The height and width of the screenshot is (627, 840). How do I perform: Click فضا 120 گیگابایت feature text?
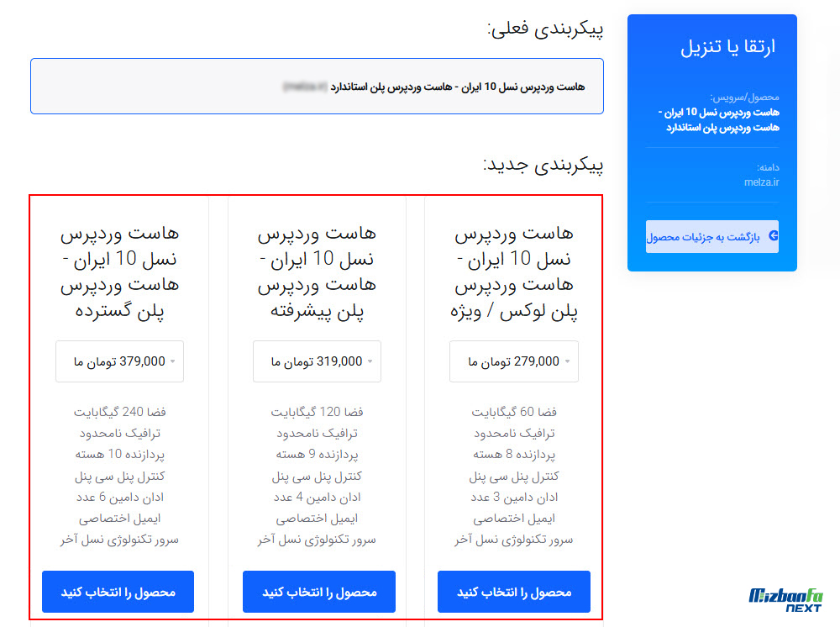click(x=317, y=412)
